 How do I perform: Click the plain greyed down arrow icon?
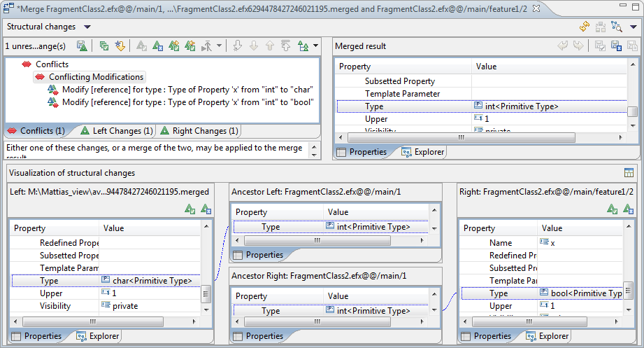click(254, 46)
